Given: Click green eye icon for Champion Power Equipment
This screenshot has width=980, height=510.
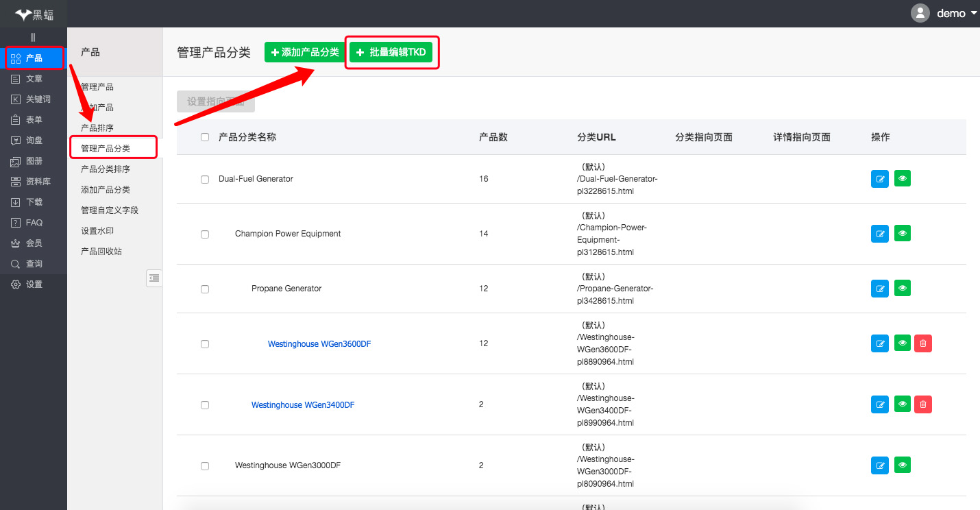Looking at the screenshot, I should [903, 234].
